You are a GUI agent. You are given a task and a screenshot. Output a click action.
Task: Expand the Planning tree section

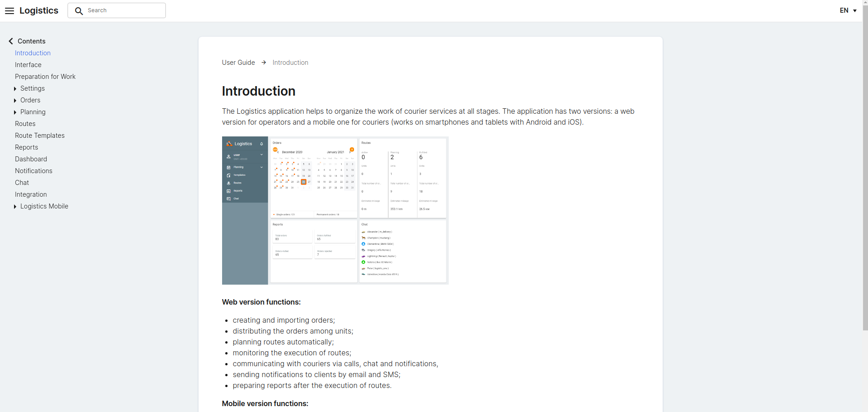tap(15, 112)
